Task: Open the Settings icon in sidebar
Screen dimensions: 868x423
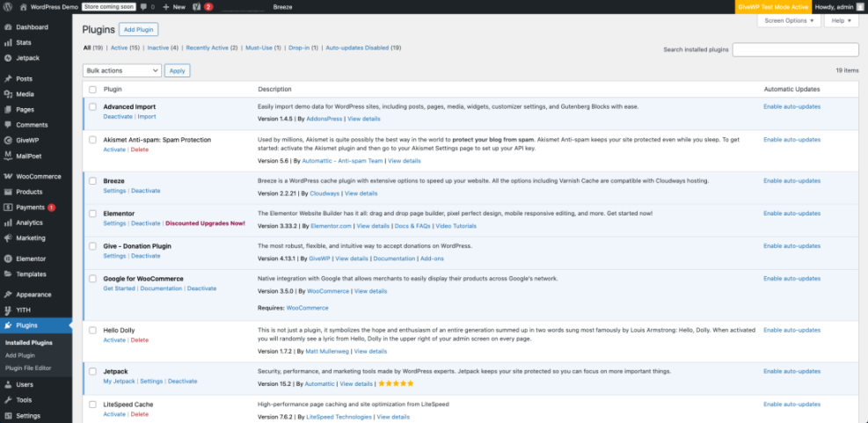Action: tap(8, 416)
